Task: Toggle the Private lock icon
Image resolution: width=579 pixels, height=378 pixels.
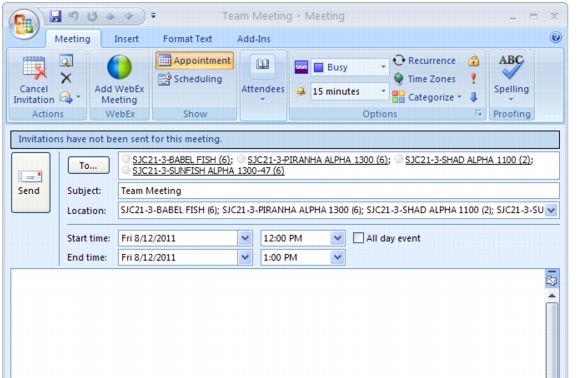Action: 474,61
